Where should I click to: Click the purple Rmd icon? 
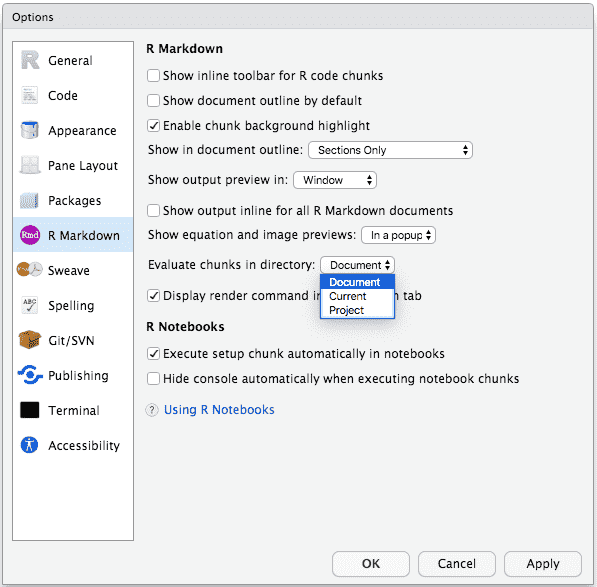tap(30, 235)
